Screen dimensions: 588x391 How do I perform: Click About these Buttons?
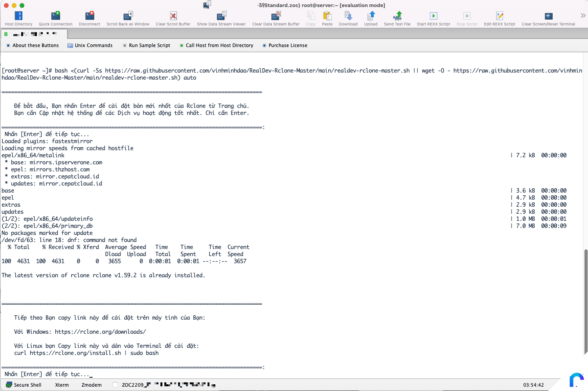[x=33, y=45]
